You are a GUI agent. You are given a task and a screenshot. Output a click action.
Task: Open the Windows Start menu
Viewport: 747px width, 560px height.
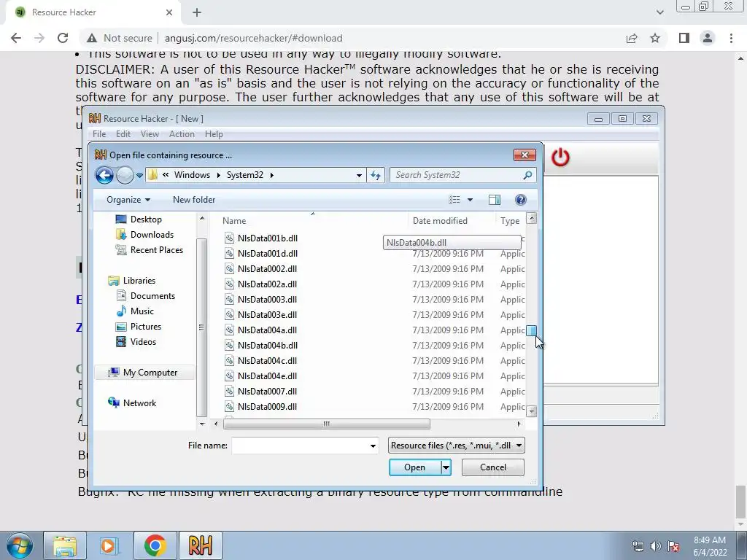(x=20, y=545)
